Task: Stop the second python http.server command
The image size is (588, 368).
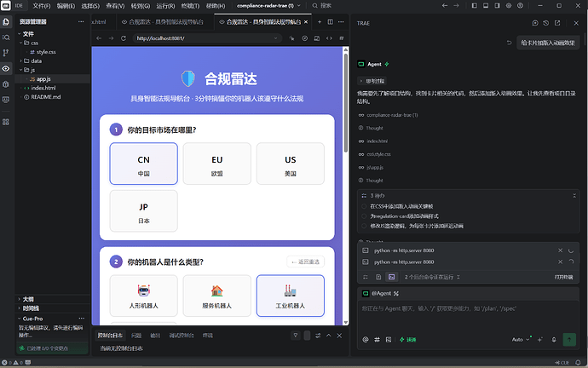Action: coord(560,262)
